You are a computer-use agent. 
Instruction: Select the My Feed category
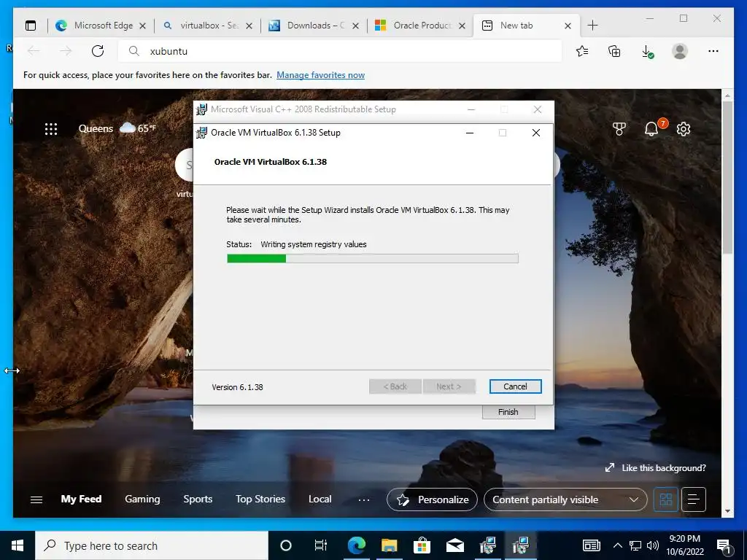[x=81, y=499]
